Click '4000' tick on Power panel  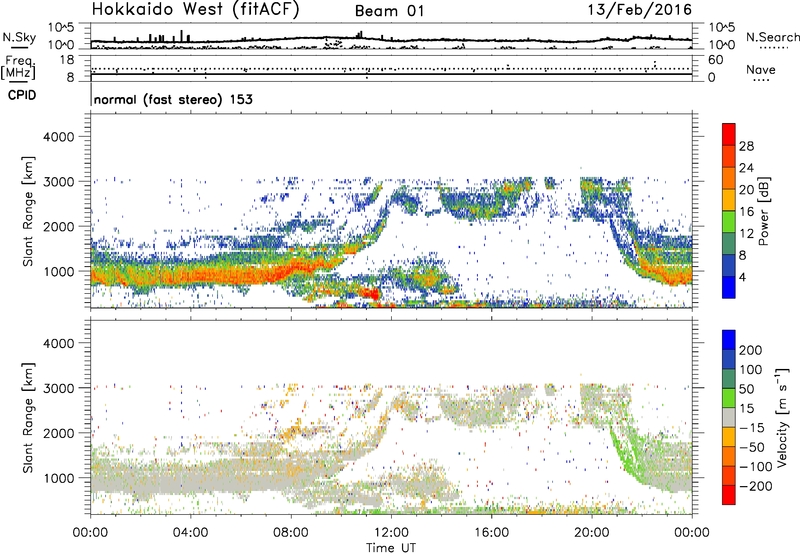[x=58, y=137]
